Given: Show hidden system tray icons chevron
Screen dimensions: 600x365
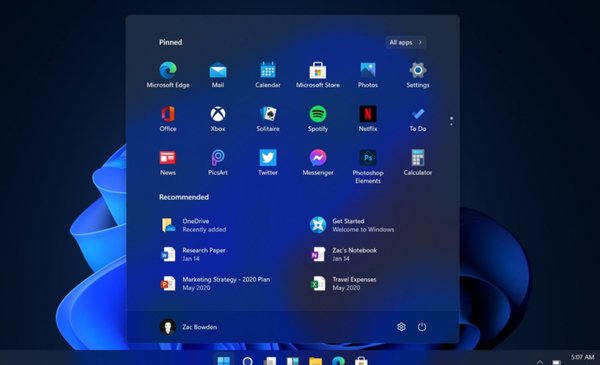Looking at the screenshot, I should [540, 362].
